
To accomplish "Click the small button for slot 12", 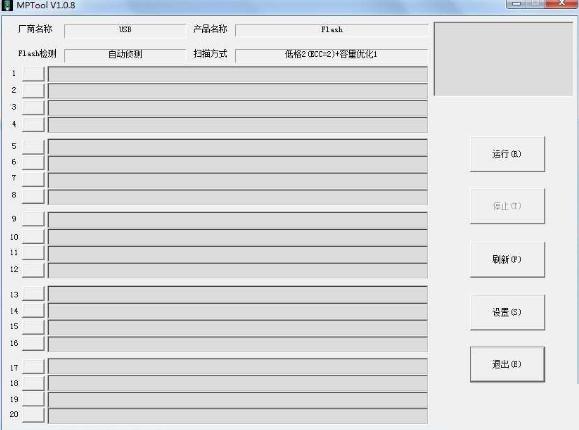I will click(33, 270).
